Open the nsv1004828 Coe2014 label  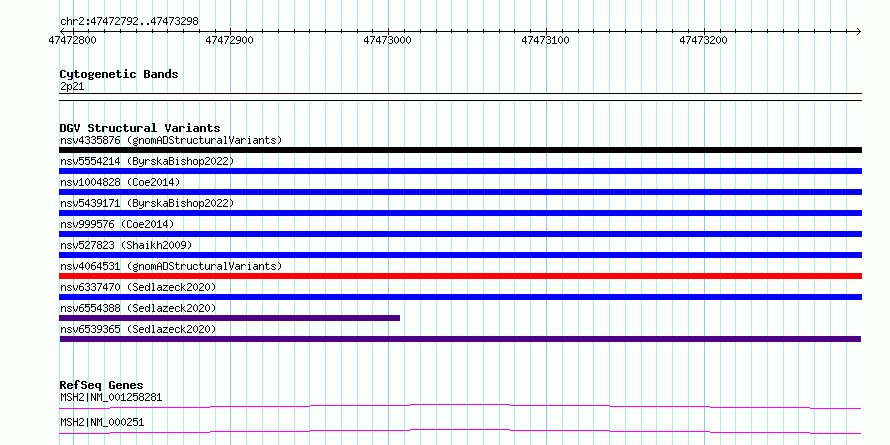tap(120, 182)
